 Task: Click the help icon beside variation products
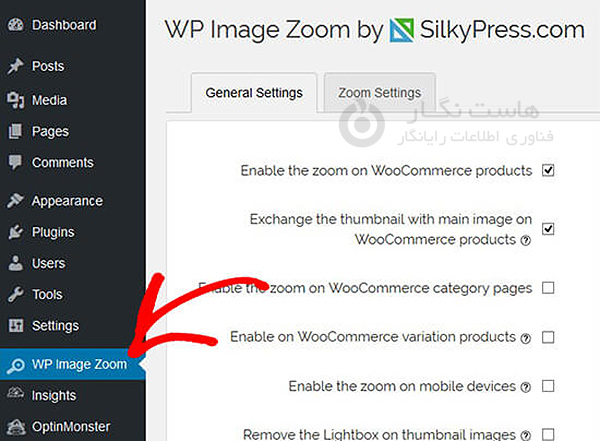click(525, 338)
